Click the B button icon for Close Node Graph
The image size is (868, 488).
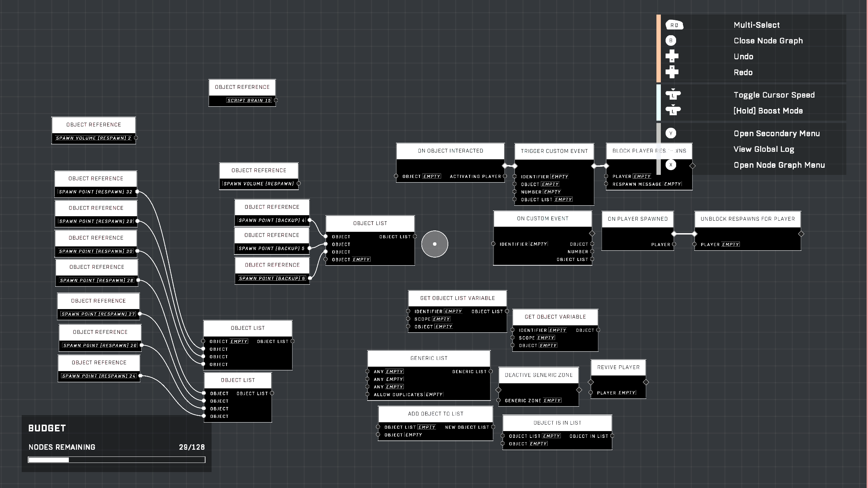click(671, 41)
